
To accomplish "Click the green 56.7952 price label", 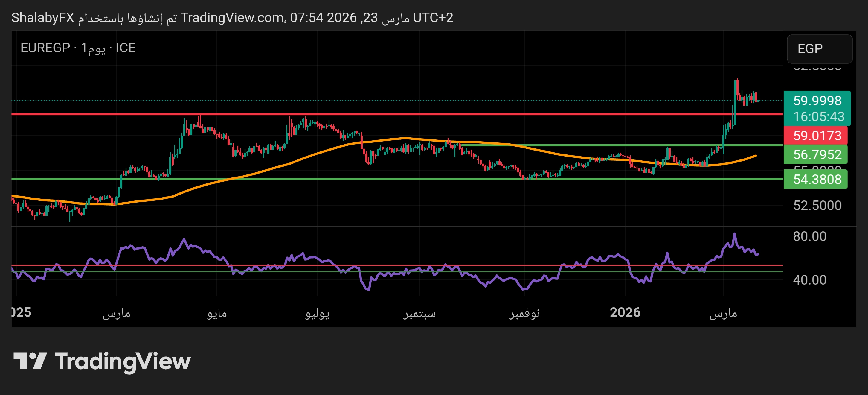I will [x=817, y=154].
